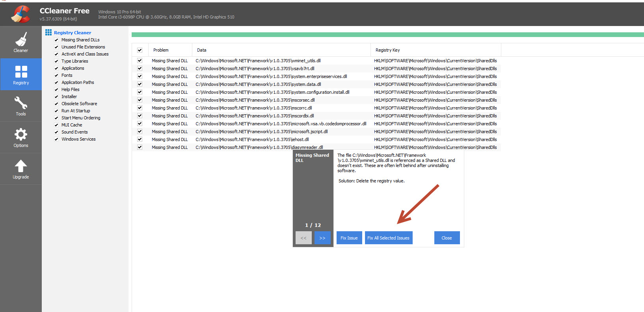
Task: Toggle the select-all header checkbox
Action: point(140,50)
